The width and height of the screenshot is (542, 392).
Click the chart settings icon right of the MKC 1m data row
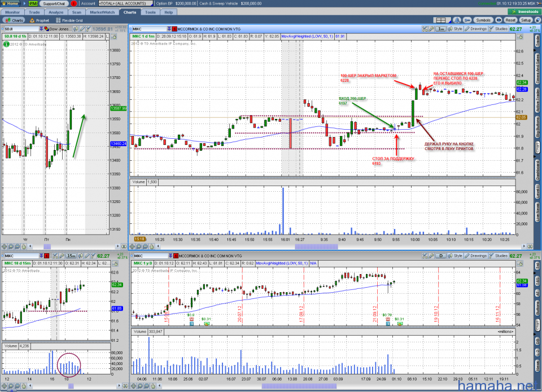point(519,36)
